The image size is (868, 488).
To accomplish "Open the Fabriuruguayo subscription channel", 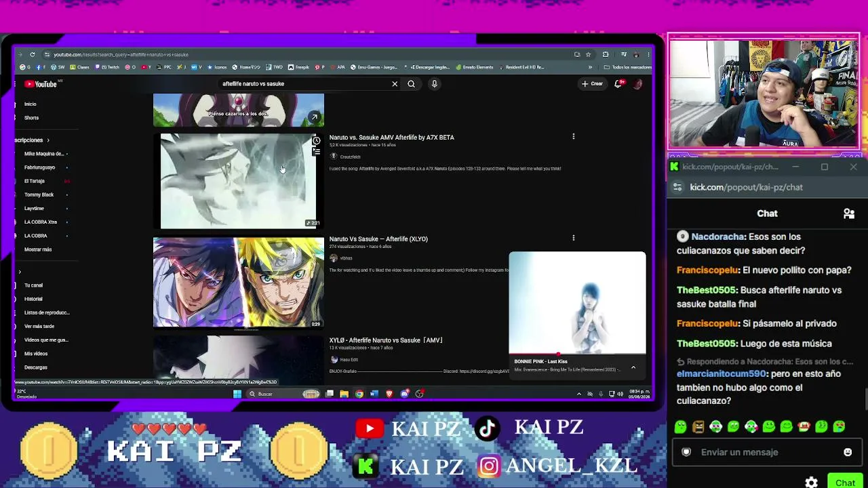I will click(x=39, y=167).
